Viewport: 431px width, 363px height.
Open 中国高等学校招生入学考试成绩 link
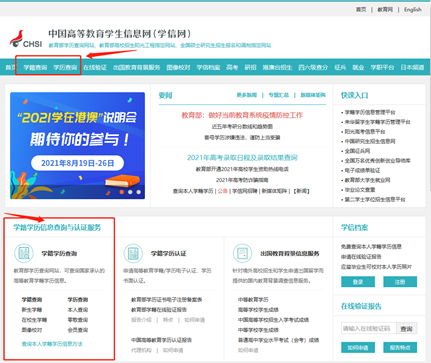click(x=273, y=320)
